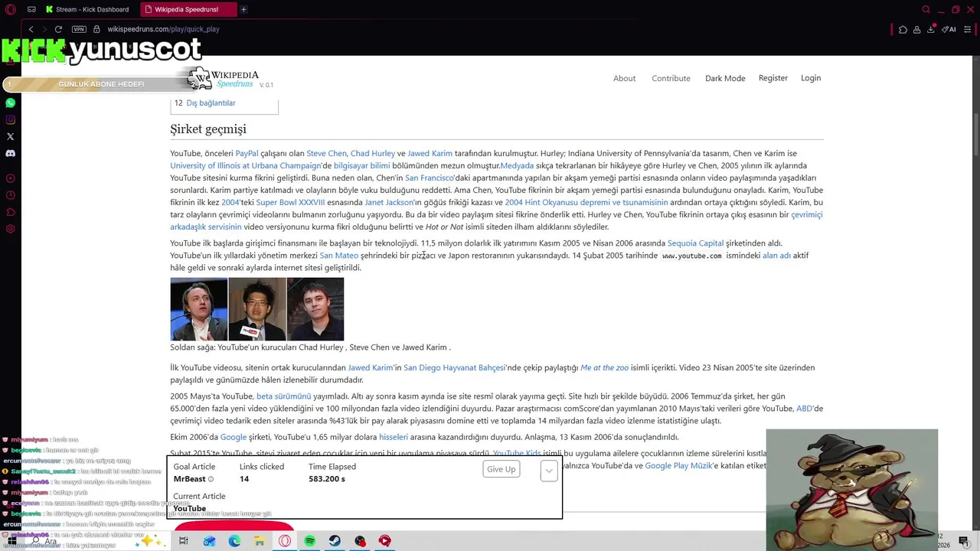Open sidebar extensions cube icon

coord(10,212)
